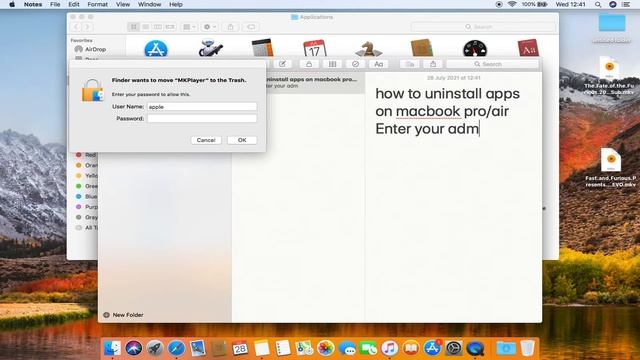Click New Folder in Notes sidebar
Screen dimensions: 640x360
point(123,315)
